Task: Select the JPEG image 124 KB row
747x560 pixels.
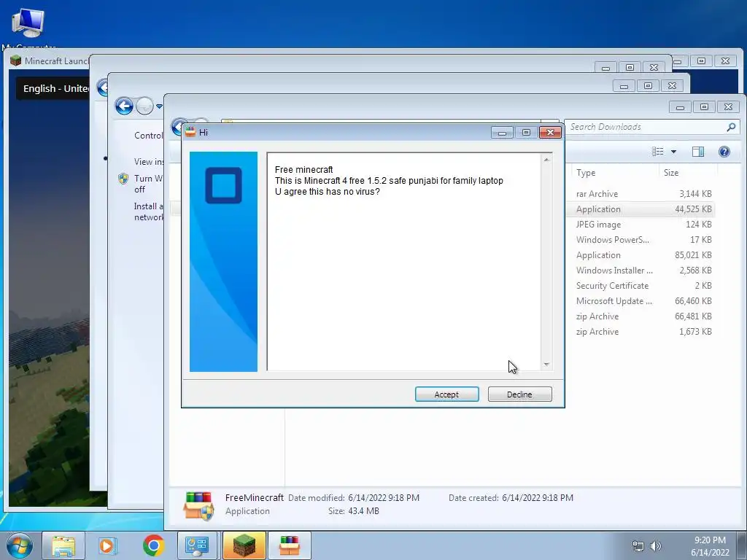Action: [x=643, y=225]
